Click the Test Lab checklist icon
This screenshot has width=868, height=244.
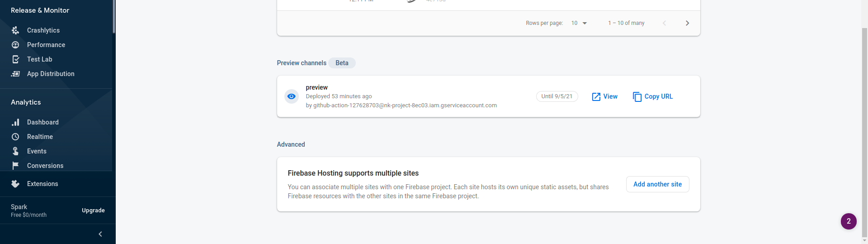[15, 59]
